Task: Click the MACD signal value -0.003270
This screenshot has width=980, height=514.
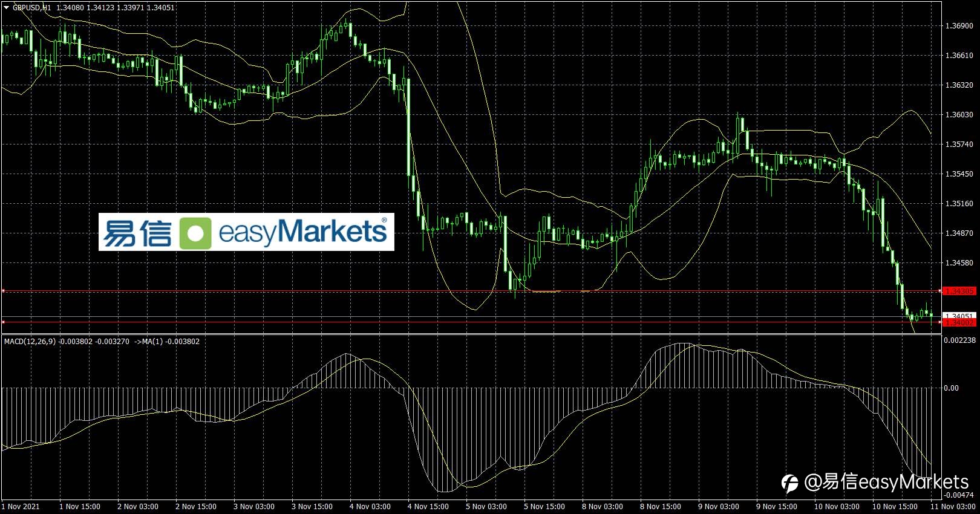Action: click(x=113, y=342)
